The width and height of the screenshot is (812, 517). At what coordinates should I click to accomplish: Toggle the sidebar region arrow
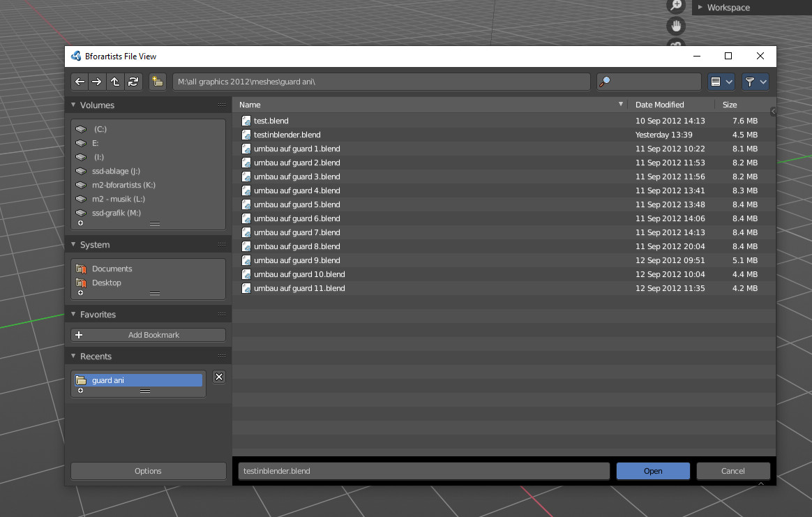773,112
